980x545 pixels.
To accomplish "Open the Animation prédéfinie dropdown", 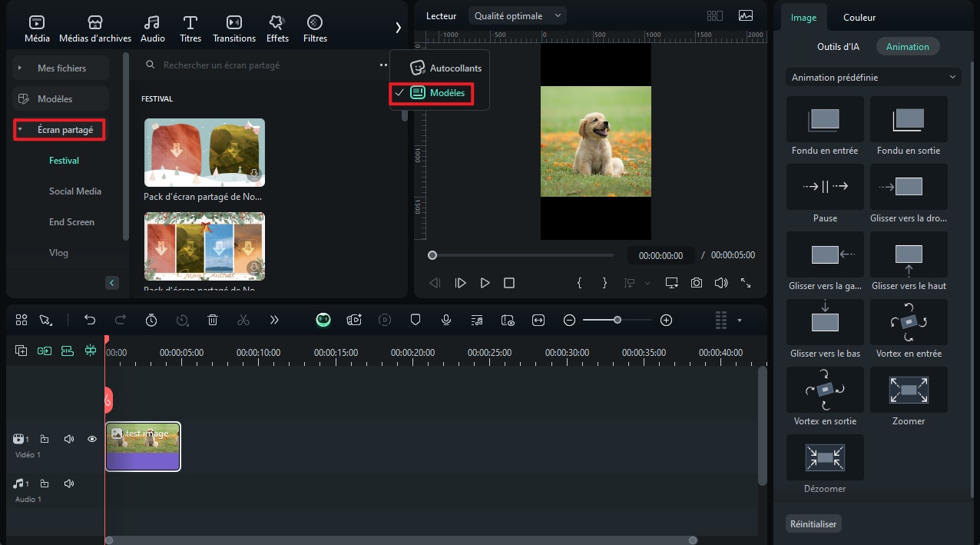I will (x=874, y=78).
